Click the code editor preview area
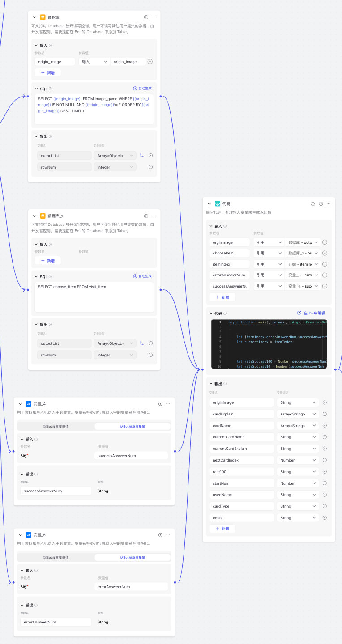Image resolution: width=342 pixels, height=644 pixels. [x=269, y=344]
